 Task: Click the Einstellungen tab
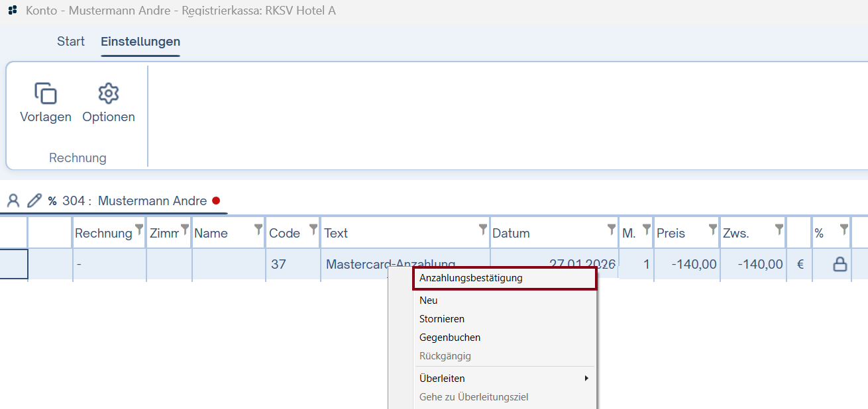pos(140,42)
